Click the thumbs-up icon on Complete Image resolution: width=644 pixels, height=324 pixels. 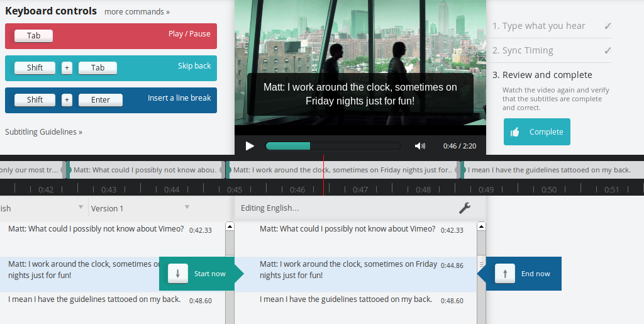(515, 132)
